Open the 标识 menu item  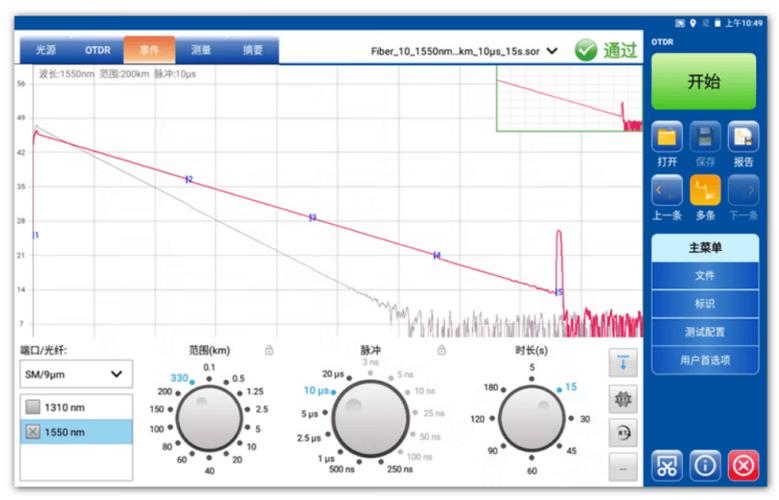tap(705, 304)
